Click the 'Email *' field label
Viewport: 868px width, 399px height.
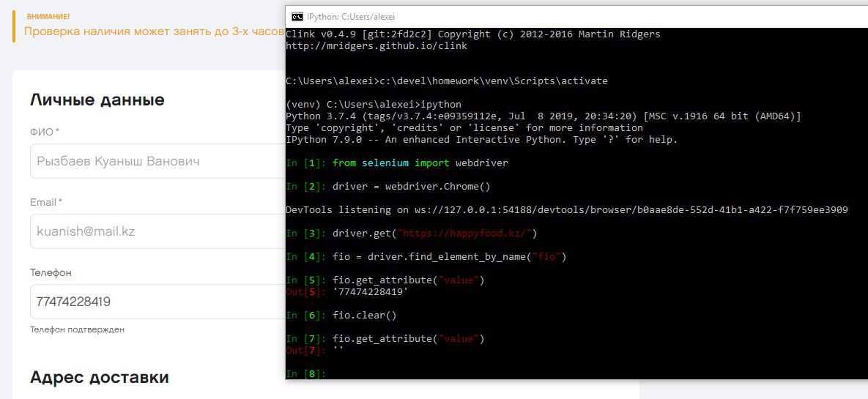click(x=46, y=203)
